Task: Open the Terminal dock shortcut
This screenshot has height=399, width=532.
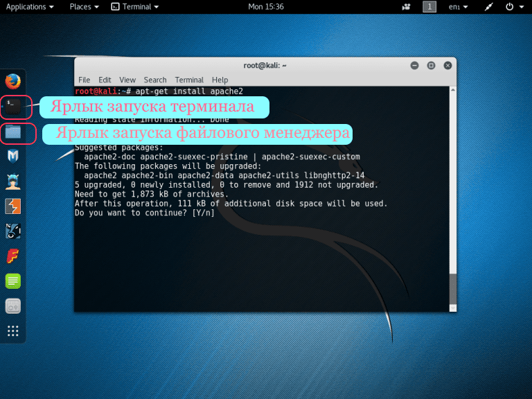Action: click(12, 106)
